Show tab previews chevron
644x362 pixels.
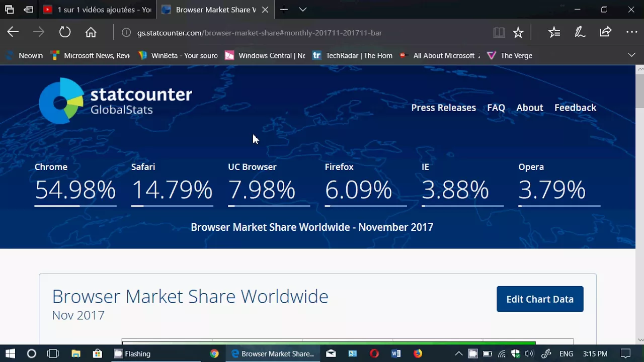(x=302, y=10)
